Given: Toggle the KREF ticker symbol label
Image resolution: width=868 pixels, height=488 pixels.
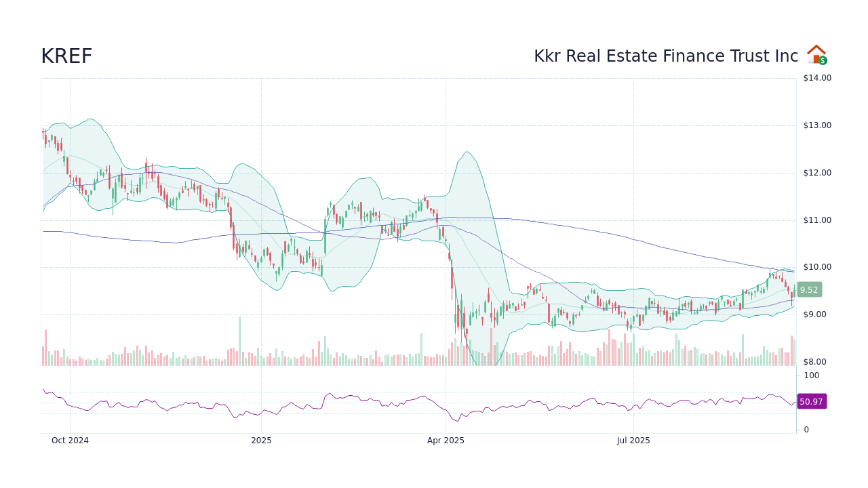Looking at the screenshot, I should click(x=66, y=56).
